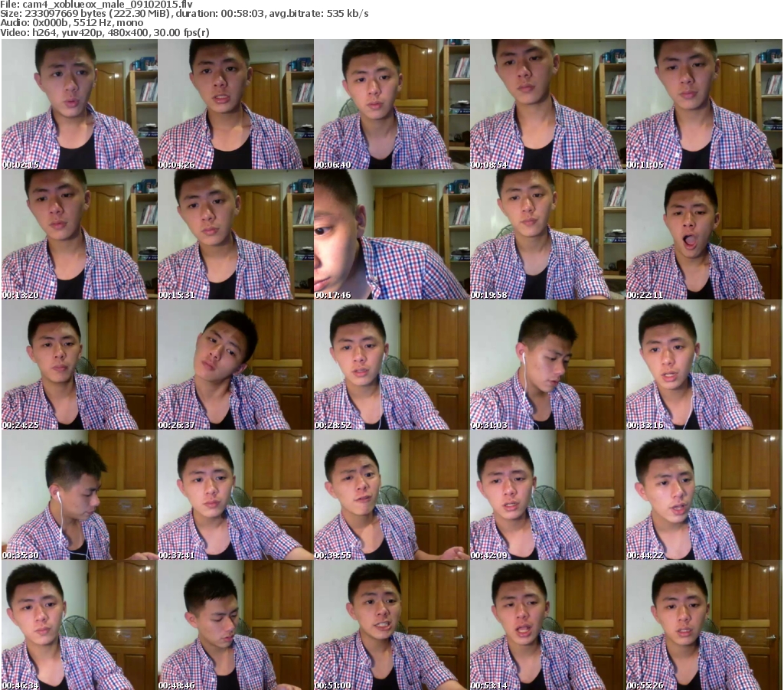The width and height of the screenshot is (784, 690).
Task: View the thumbnail at 00:46:34
Action: (x=80, y=625)
